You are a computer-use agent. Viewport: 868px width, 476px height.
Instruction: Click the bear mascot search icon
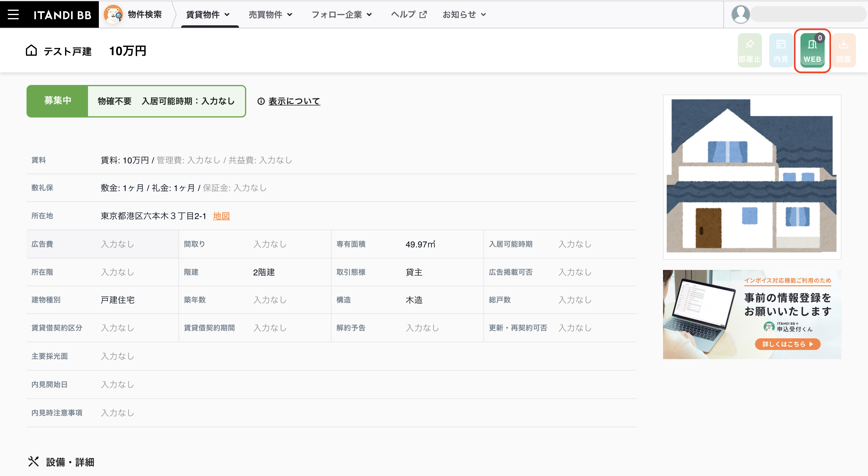click(x=113, y=14)
